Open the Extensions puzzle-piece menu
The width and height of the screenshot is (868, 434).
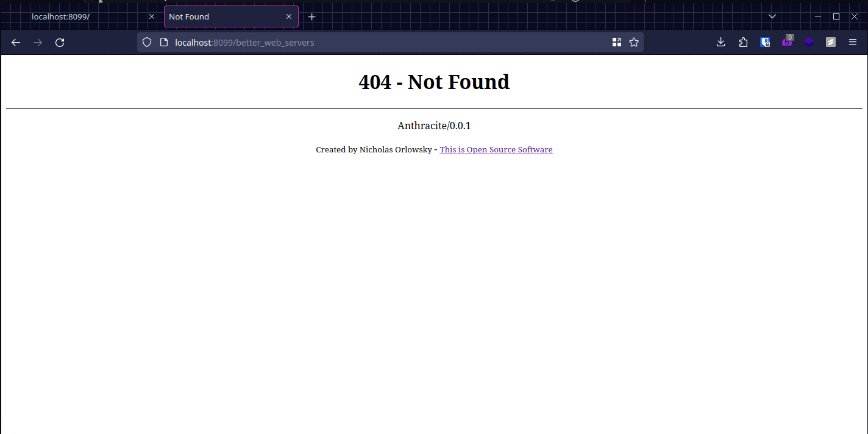tap(743, 42)
